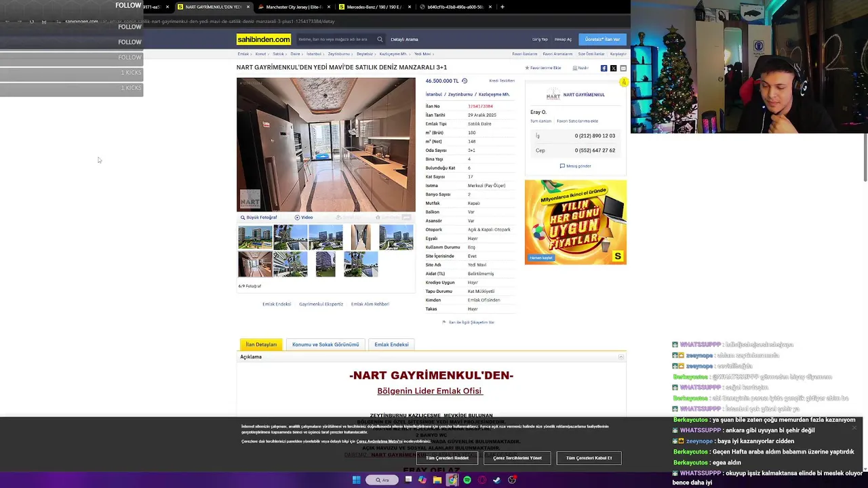Open Spotify from the taskbar

467,480
